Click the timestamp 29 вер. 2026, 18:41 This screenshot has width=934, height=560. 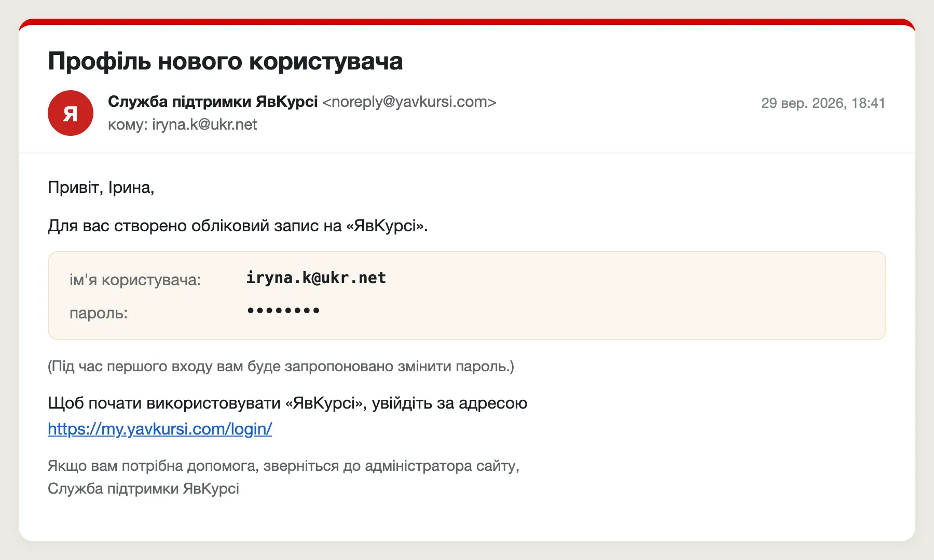[x=823, y=103]
